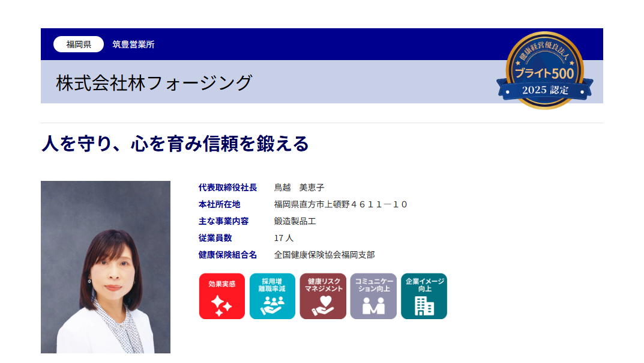Image resolution: width=644 pixels, height=363 pixels.
Task: Click the 健康リスクマネジメント heart icon
Action: pyautogui.click(x=323, y=296)
